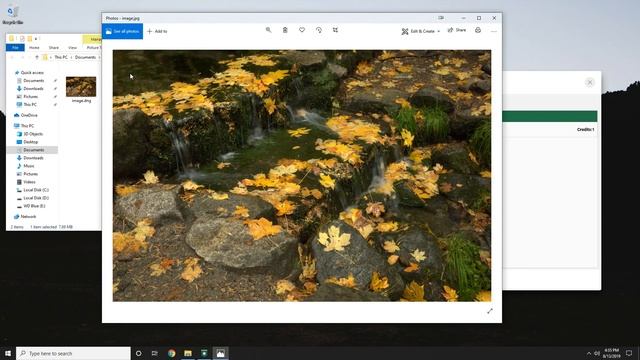Click the Cortana circle icon on taskbar

(138, 353)
